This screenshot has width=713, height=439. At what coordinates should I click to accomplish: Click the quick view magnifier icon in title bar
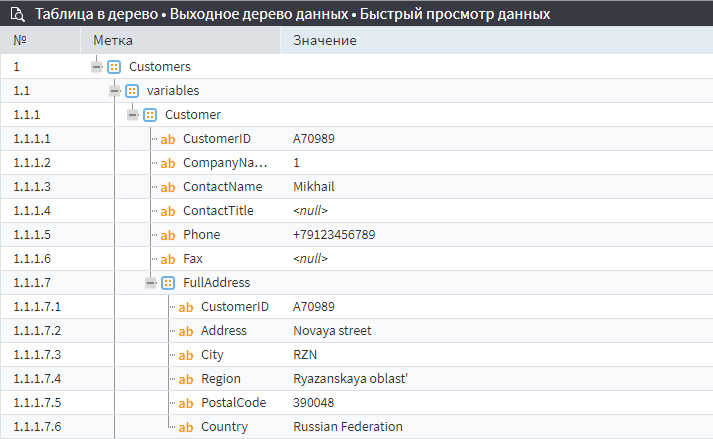click(17, 15)
